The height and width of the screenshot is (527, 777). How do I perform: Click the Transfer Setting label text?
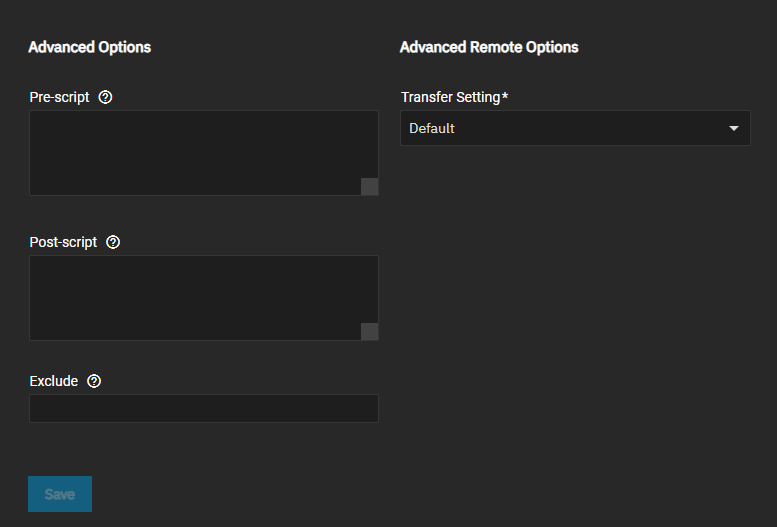click(450, 97)
